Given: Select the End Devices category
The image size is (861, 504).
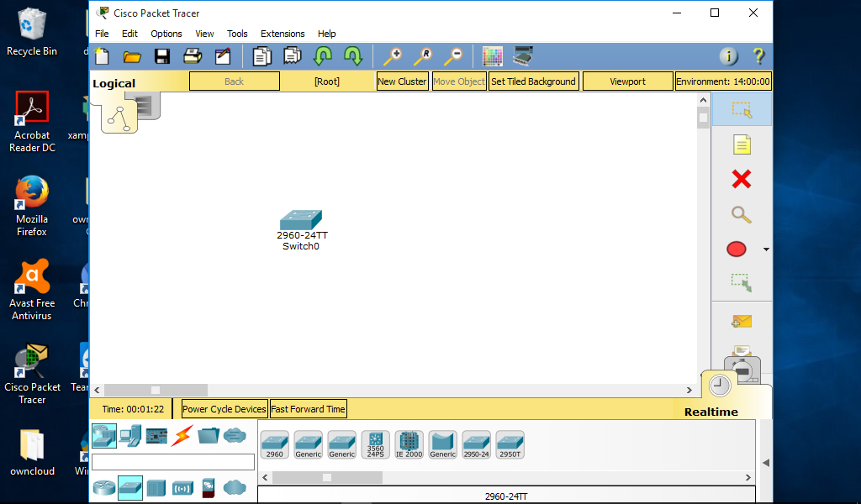Looking at the screenshot, I should pos(130,437).
